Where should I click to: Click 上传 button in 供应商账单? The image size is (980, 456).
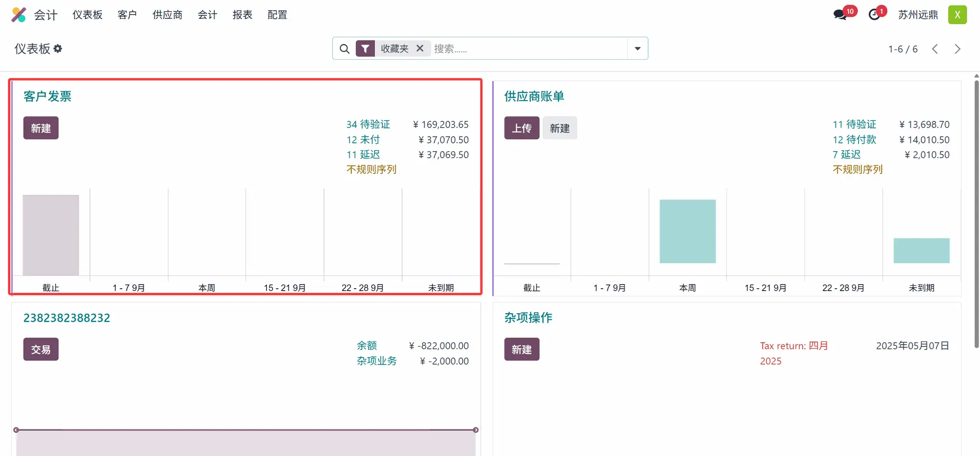[521, 128]
